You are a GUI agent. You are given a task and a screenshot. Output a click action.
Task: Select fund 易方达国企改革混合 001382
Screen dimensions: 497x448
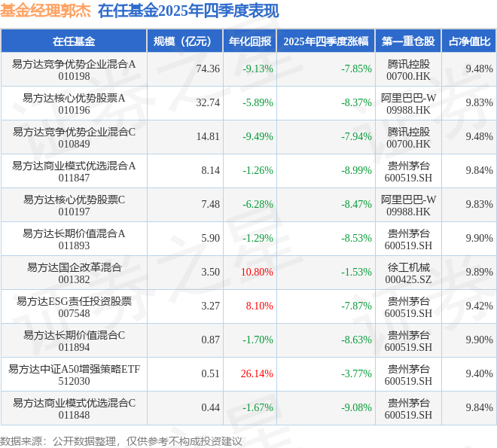click(x=74, y=273)
